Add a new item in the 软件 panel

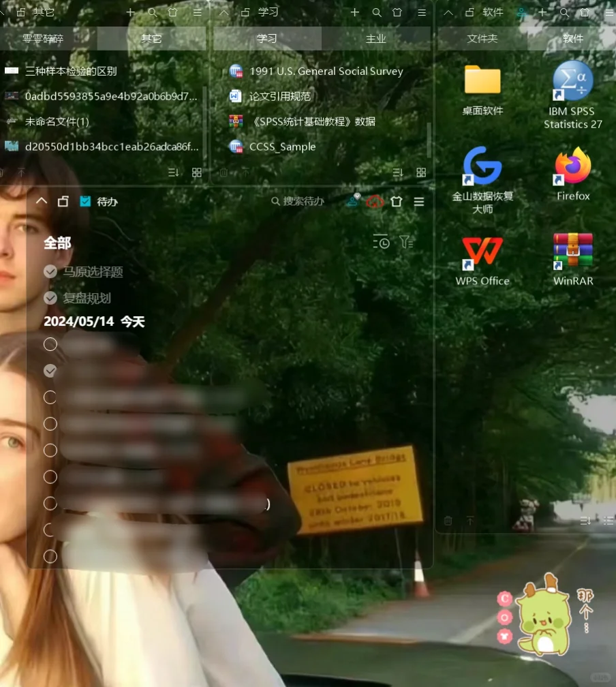click(x=542, y=12)
